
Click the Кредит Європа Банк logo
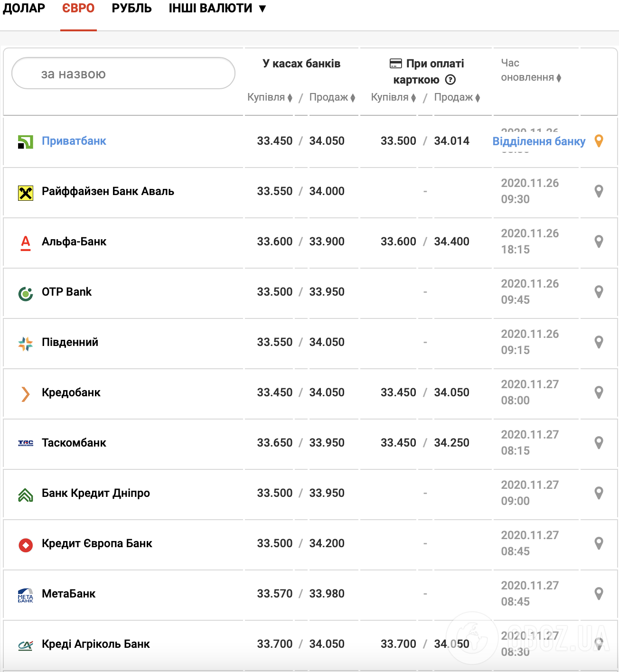(x=26, y=545)
